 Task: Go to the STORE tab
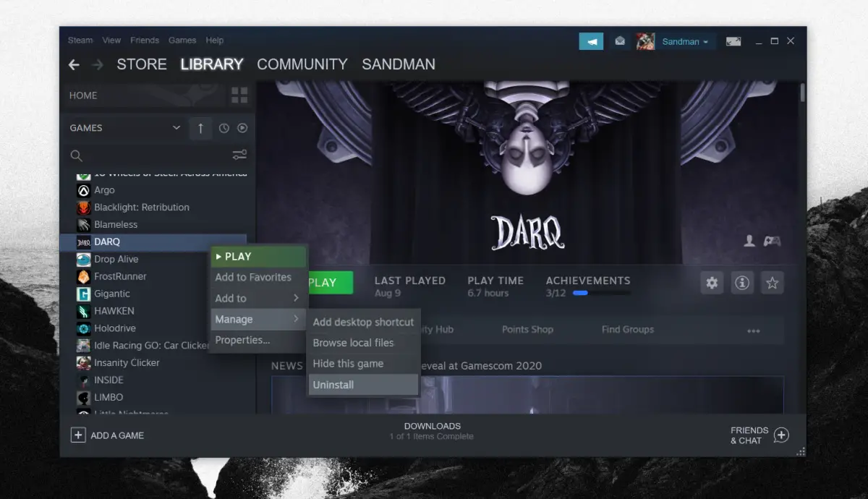click(x=142, y=64)
